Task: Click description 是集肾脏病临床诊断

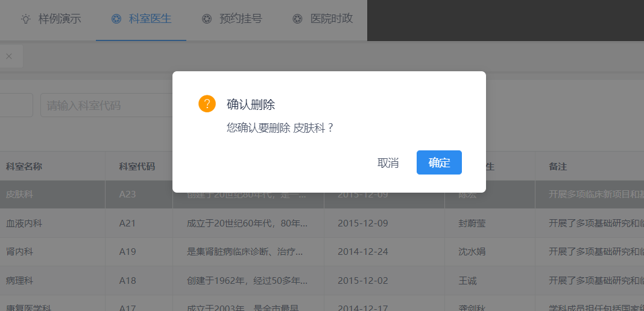Action: 245,251
